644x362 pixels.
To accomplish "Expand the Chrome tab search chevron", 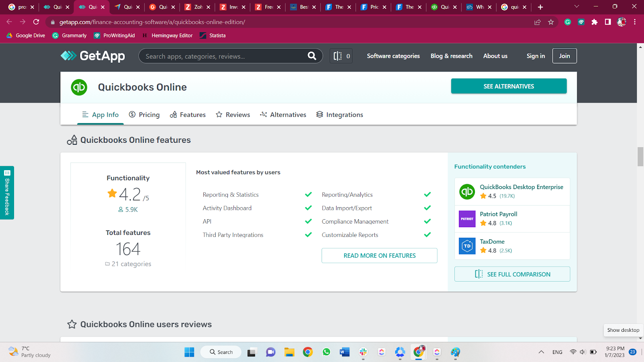I will tap(576, 6).
